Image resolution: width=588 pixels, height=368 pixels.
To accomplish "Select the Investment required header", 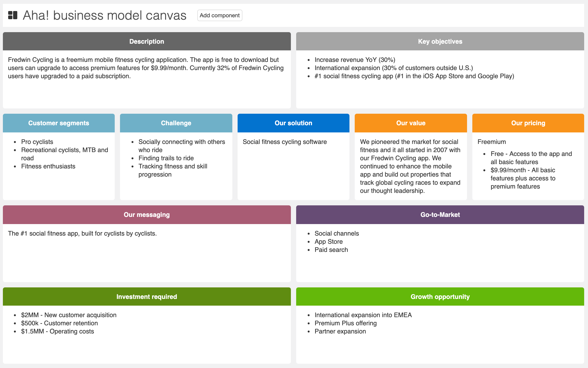I will (146, 297).
